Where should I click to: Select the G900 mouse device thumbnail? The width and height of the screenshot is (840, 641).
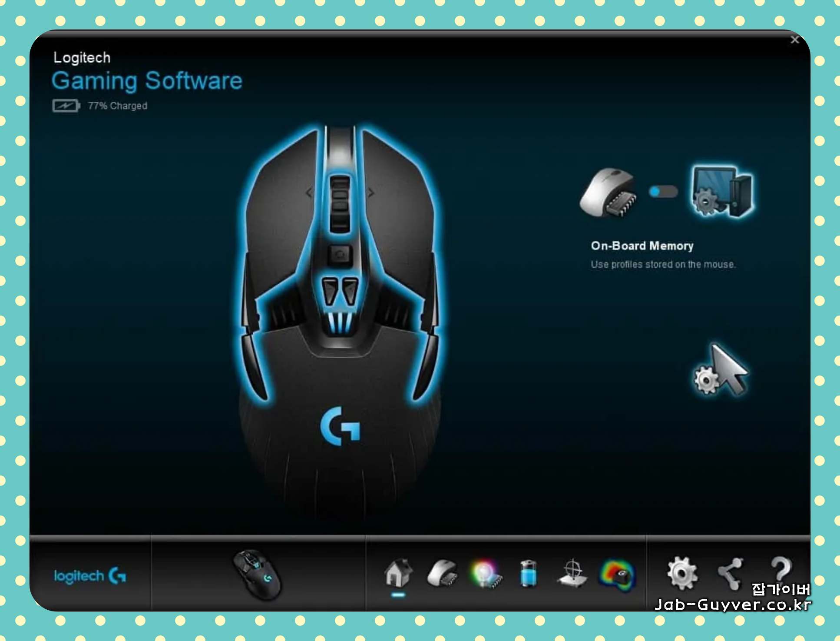tap(257, 575)
